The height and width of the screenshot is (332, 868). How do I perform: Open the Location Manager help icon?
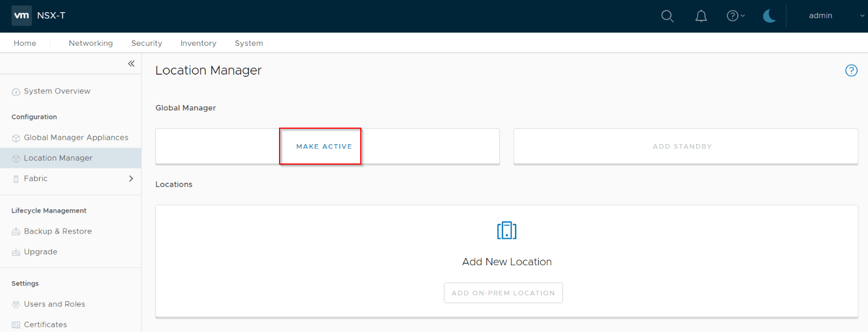pyautogui.click(x=851, y=70)
